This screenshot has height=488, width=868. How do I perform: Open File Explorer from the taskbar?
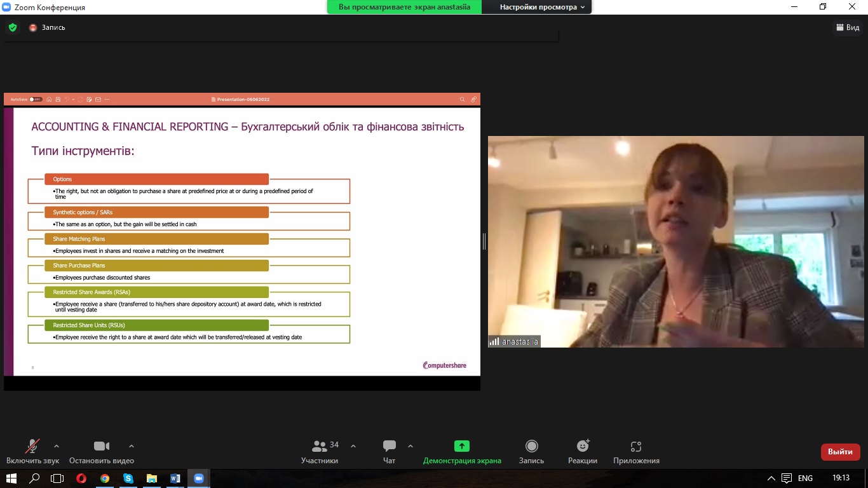[152, 478]
